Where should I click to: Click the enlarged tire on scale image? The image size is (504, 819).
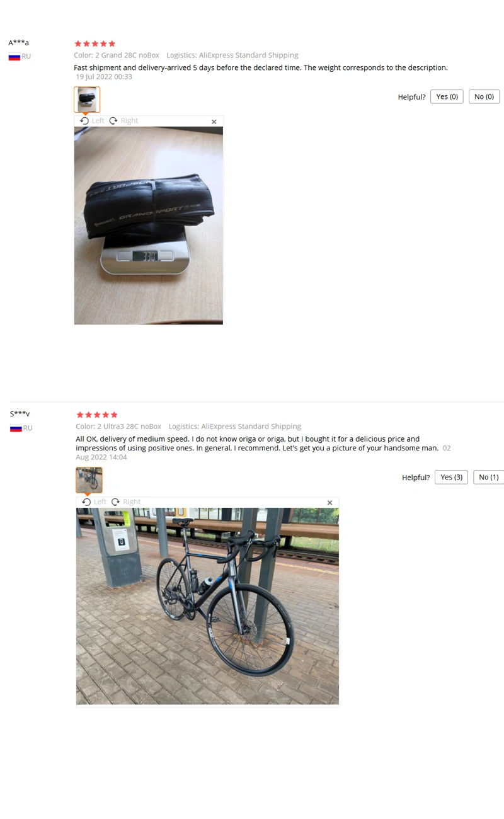(149, 226)
